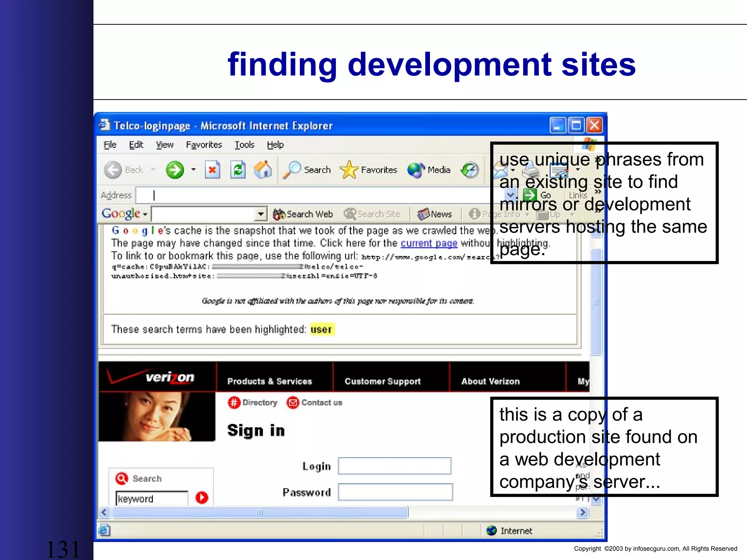Open Customer Support tab
This screenshot has height=560, width=747.
click(383, 381)
